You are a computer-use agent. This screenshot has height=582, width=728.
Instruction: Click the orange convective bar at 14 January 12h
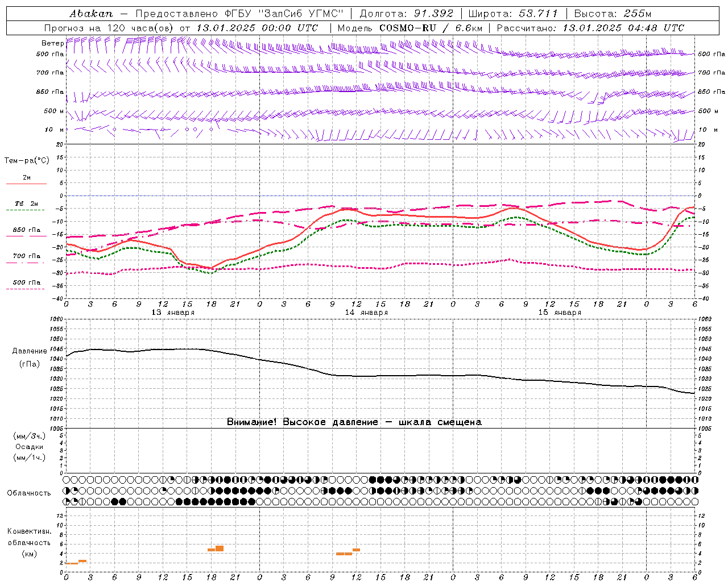[x=357, y=550]
